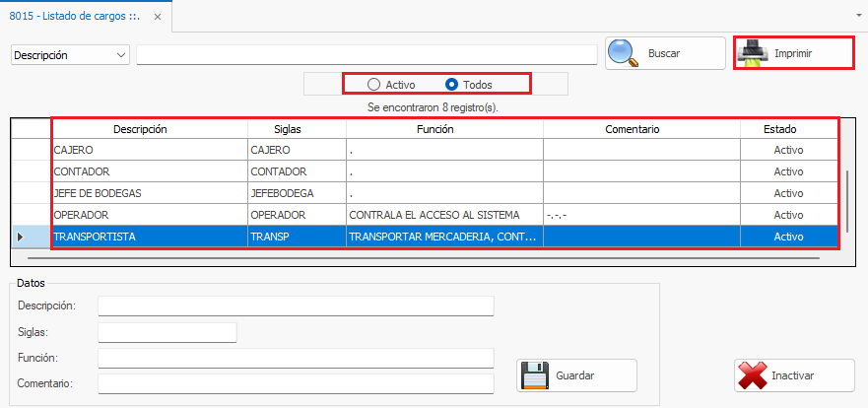Select the Todos radio button

452,85
